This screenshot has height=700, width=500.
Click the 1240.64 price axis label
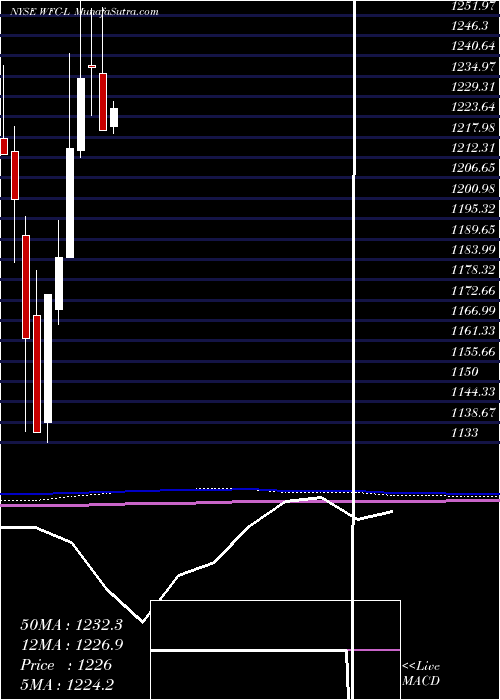(474, 47)
